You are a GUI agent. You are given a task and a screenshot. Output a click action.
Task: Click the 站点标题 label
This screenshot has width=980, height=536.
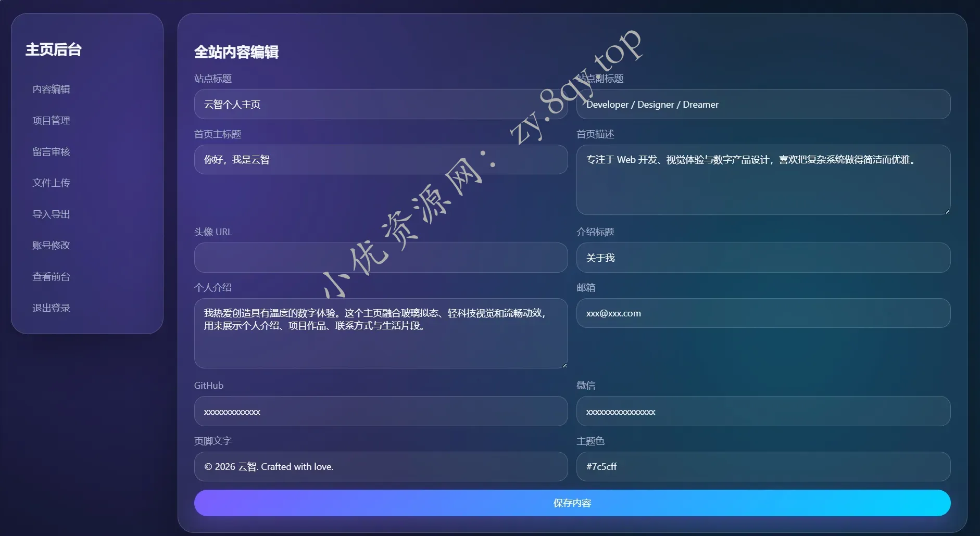click(213, 79)
